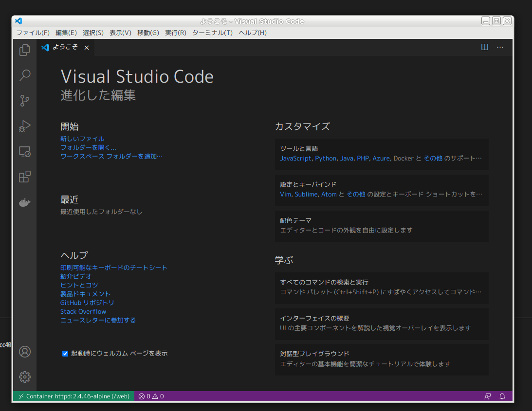Maximize the Visual Studio Code window
This screenshot has height=411, width=532.
point(496,21)
